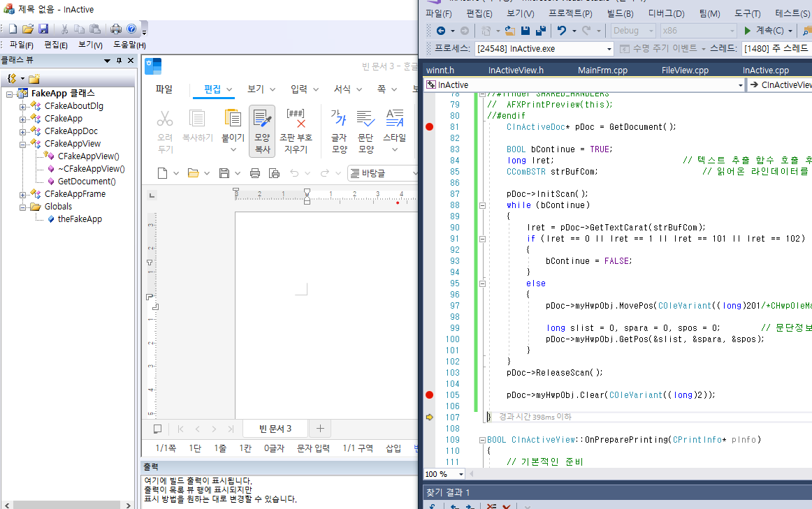
Task: Collapse the while block at line 88
Action: click(482, 205)
